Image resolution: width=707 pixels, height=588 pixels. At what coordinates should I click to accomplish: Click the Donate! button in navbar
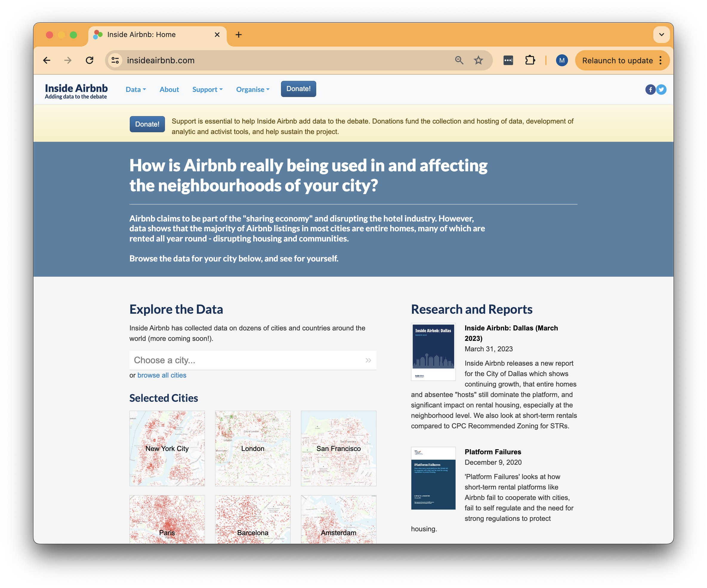point(298,89)
